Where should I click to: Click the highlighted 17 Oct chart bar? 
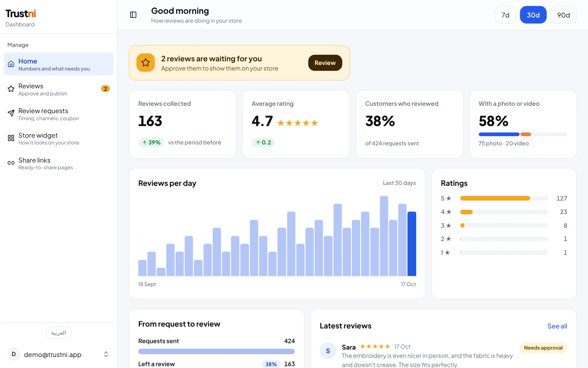(412, 243)
